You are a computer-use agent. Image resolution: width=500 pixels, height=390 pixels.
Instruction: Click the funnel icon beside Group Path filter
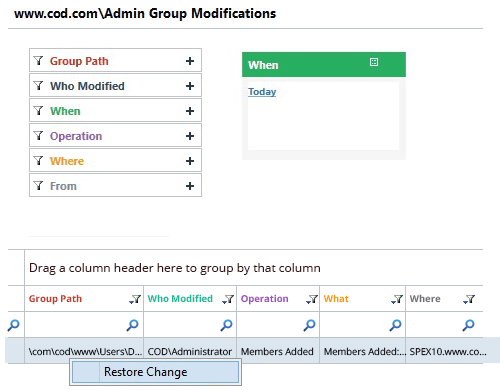[39, 61]
